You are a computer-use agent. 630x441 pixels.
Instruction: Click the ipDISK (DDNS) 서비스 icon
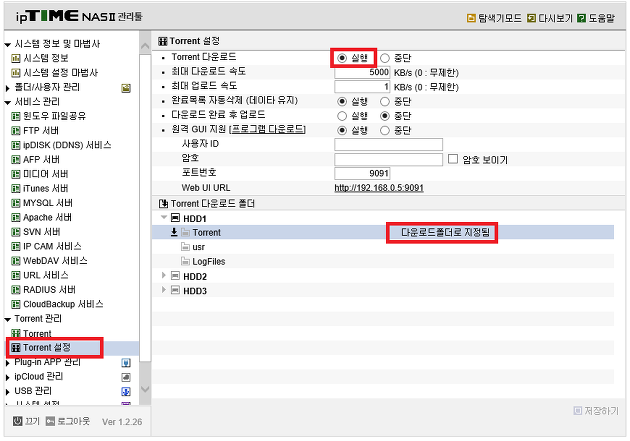click(16, 145)
